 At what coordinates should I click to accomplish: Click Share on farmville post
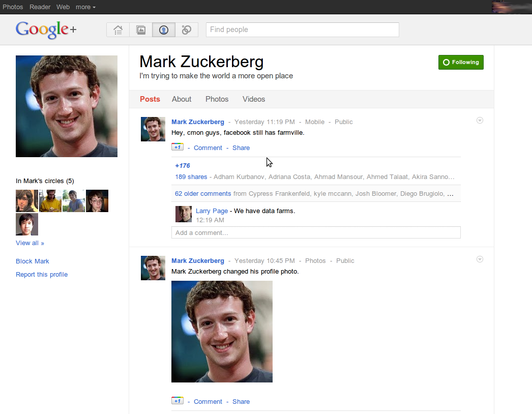coord(241,147)
